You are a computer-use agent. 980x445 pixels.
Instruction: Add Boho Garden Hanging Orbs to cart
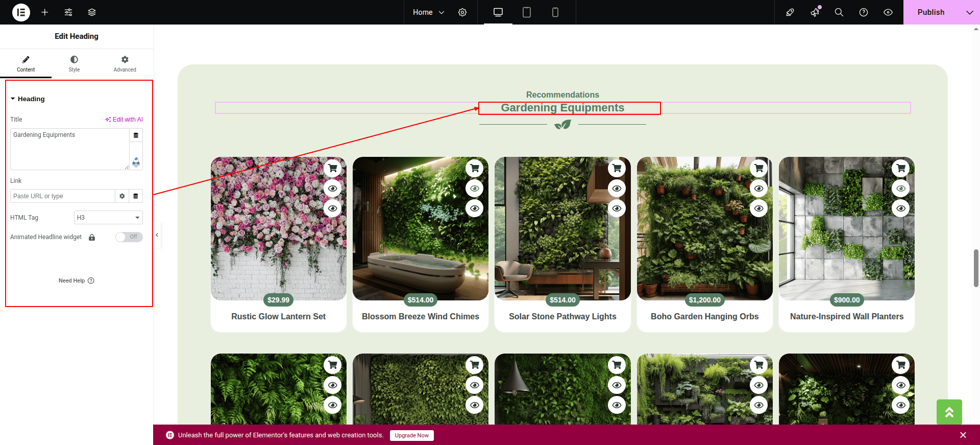point(759,168)
